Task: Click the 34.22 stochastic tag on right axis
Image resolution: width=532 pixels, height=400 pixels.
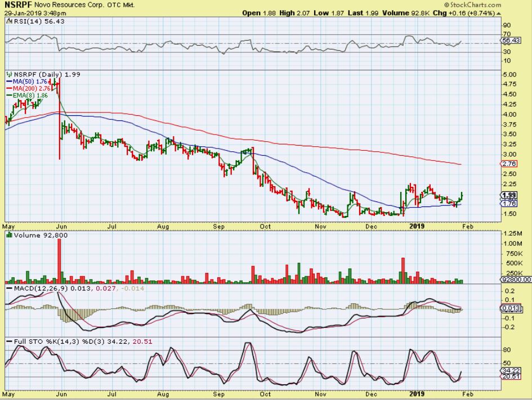Action: point(511,371)
